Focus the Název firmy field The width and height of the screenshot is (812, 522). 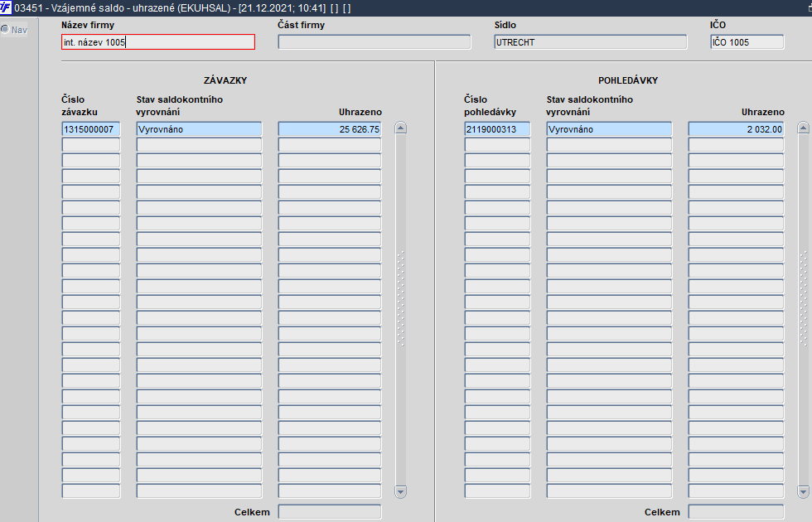pos(158,42)
